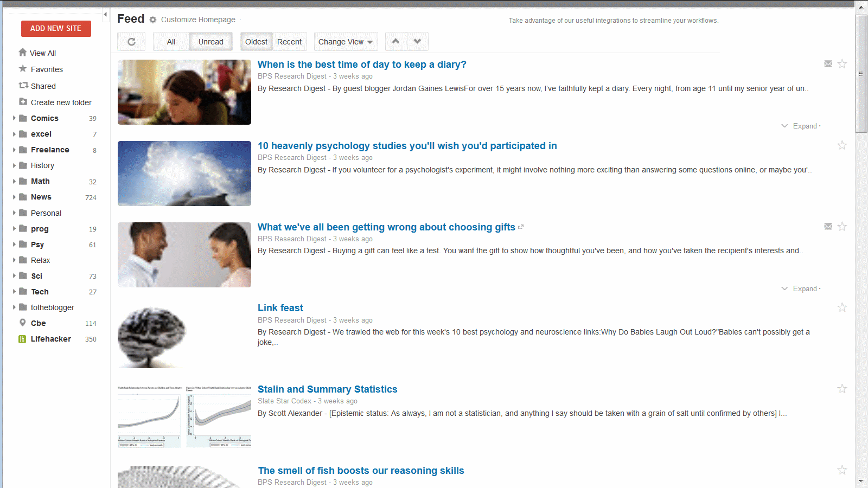Image resolution: width=868 pixels, height=488 pixels.
Task: Click the Cbe feed pin icon
Action: coord(23,323)
